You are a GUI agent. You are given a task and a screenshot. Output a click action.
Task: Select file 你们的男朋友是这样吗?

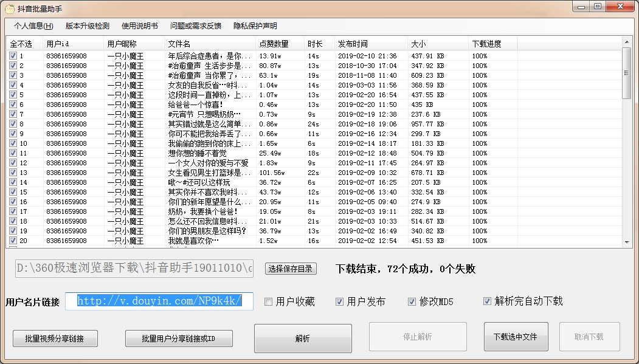[207, 231]
